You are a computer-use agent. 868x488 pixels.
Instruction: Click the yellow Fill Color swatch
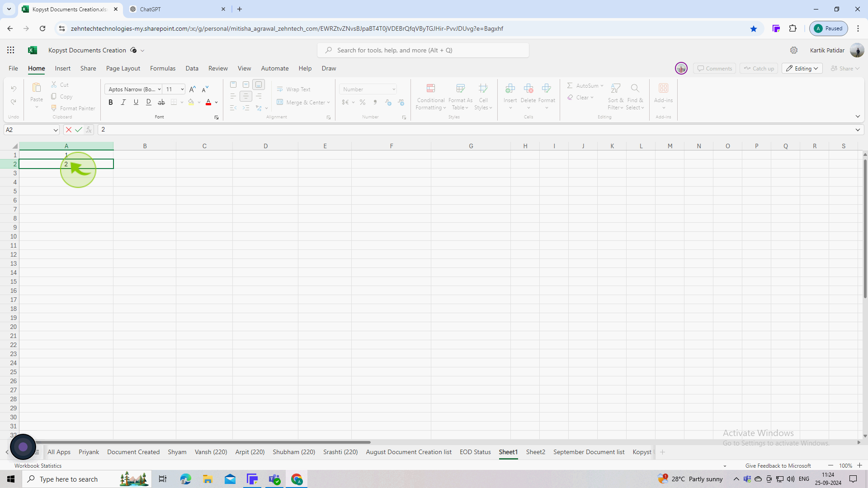pyautogui.click(x=191, y=102)
